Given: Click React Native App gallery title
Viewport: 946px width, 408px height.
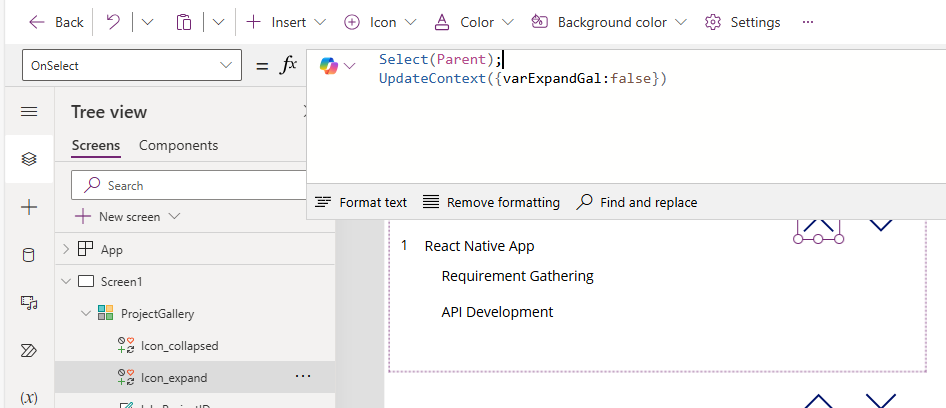Looking at the screenshot, I should [479, 246].
